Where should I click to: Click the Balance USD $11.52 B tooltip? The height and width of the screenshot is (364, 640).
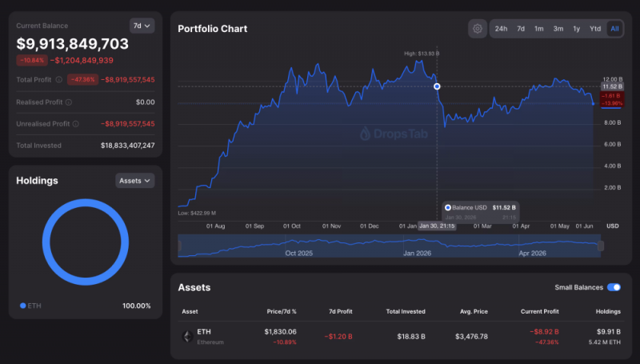coord(481,212)
